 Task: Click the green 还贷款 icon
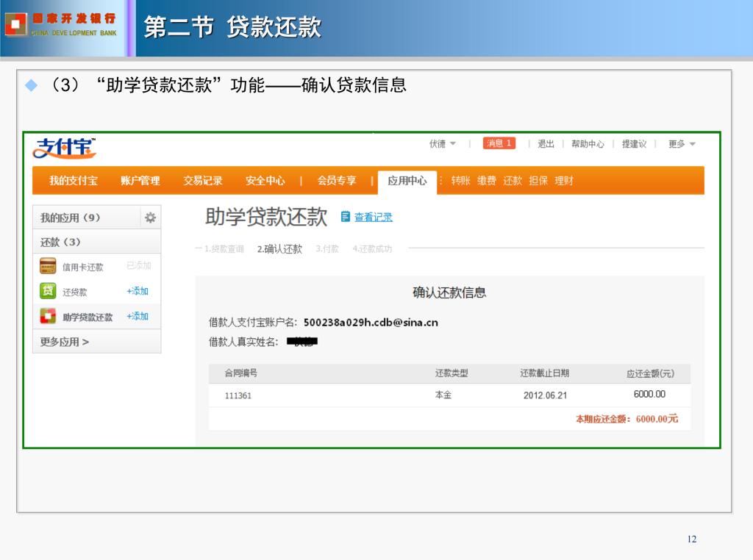[48, 291]
